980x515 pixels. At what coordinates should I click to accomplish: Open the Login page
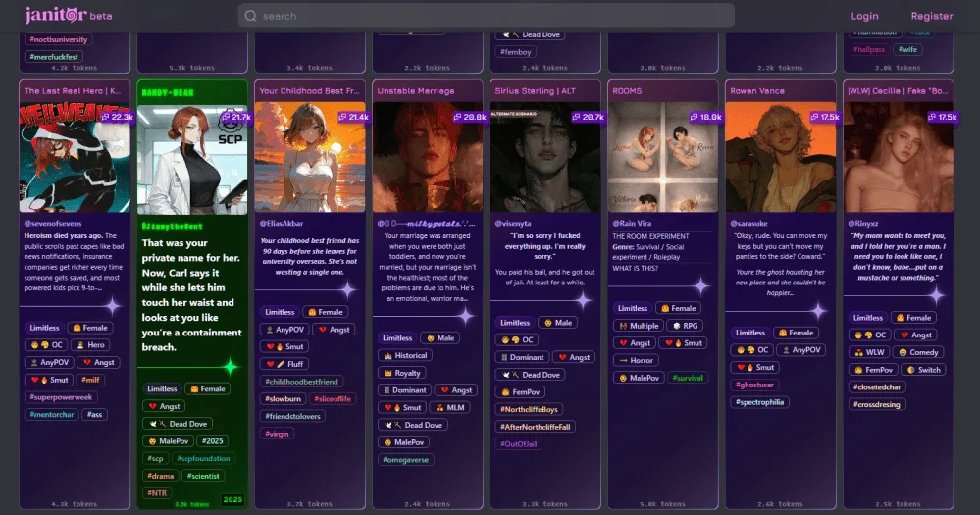(864, 16)
